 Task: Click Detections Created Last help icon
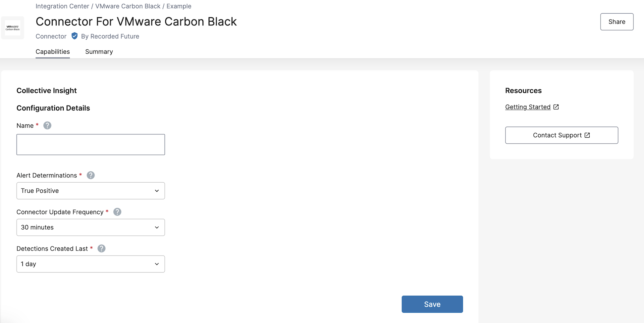click(102, 249)
